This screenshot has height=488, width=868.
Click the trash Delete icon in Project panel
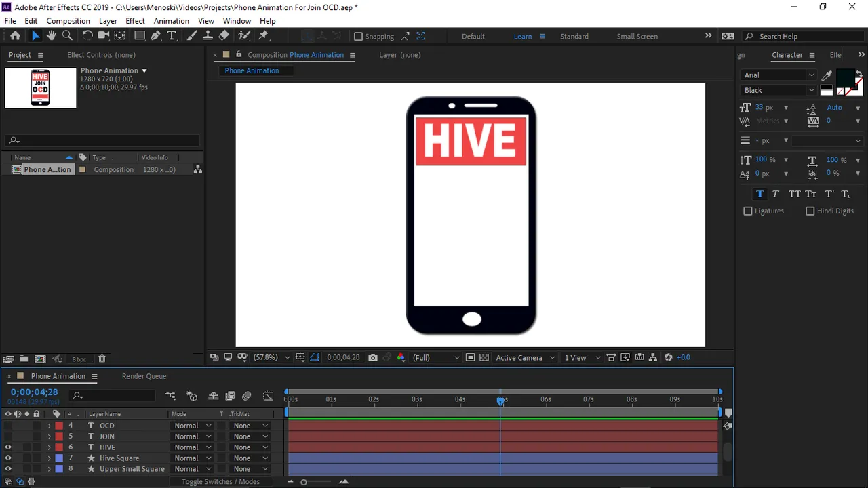[x=102, y=359]
